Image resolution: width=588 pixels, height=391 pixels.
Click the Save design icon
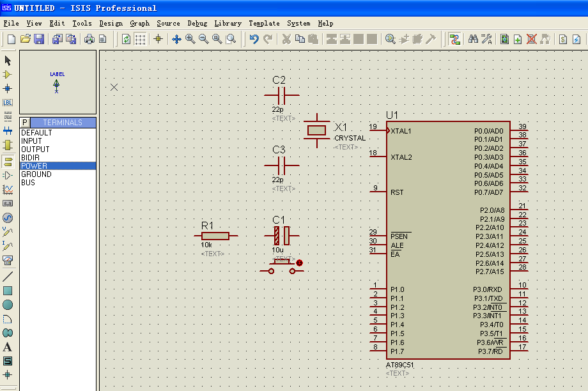click(39, 39)
